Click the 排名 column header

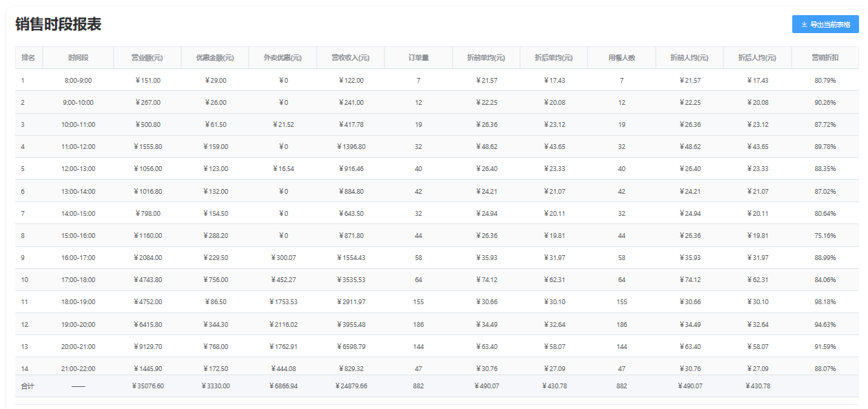pyautogui.click(x=28, y=58)
